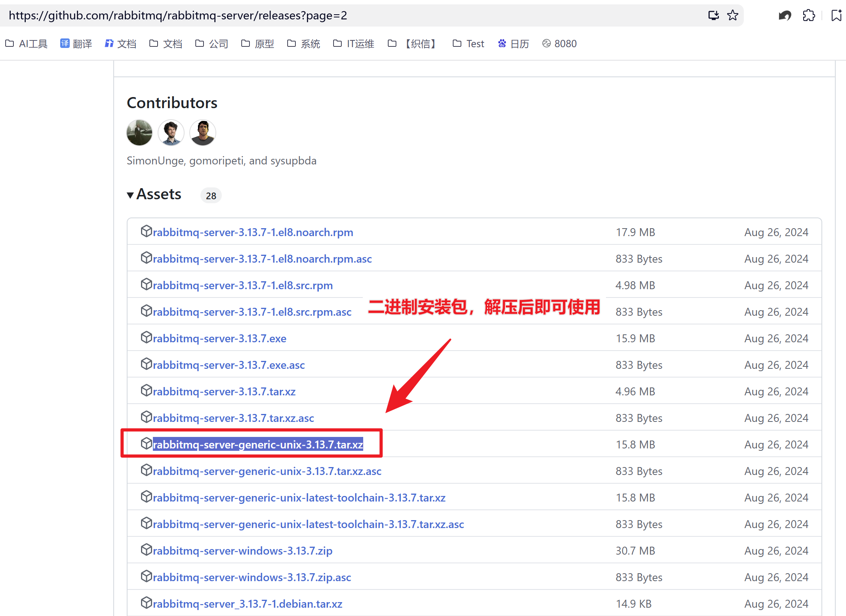The width and height of the screenshot is (846, 616).
Task: Download generic-unix-latest-toolchain-3.13.7.tar.xz.asc
Action: (309, 524)
